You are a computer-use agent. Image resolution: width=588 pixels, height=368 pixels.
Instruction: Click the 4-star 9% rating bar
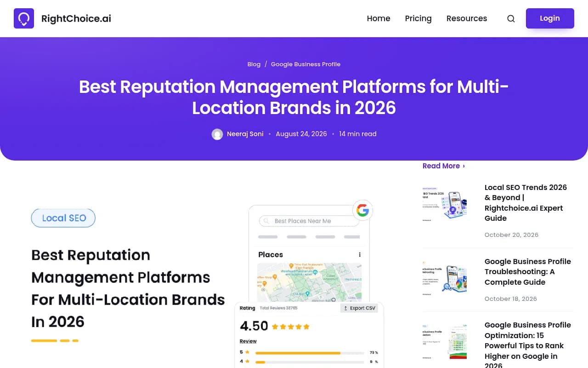(x=310, y=362)
